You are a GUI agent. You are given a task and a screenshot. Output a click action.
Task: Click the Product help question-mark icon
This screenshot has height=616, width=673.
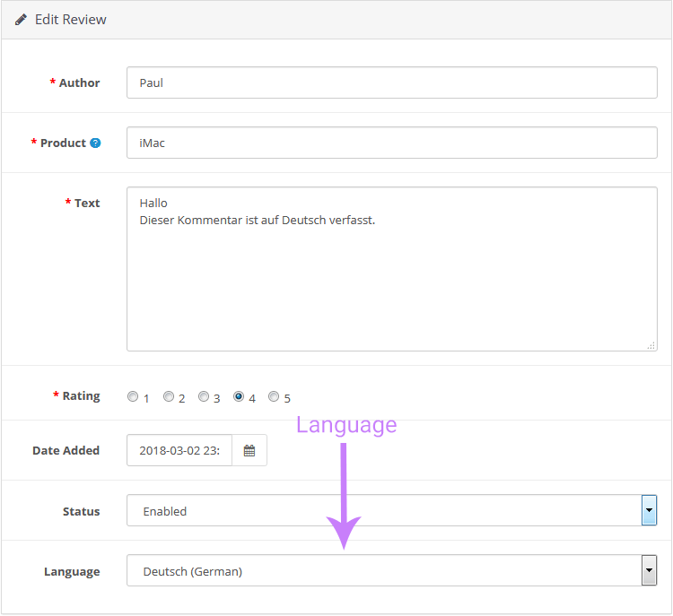[95, 143]
